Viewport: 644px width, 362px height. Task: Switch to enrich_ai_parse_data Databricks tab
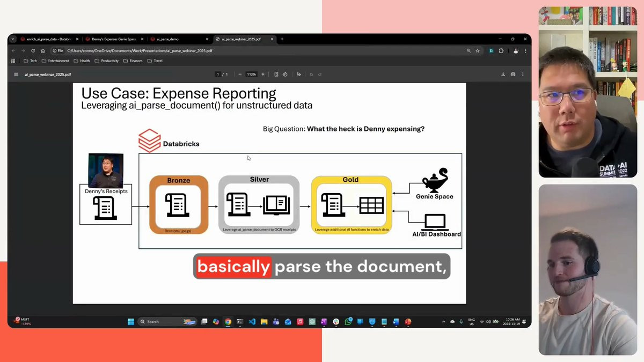pyautogui.click(x=48, y=39)
